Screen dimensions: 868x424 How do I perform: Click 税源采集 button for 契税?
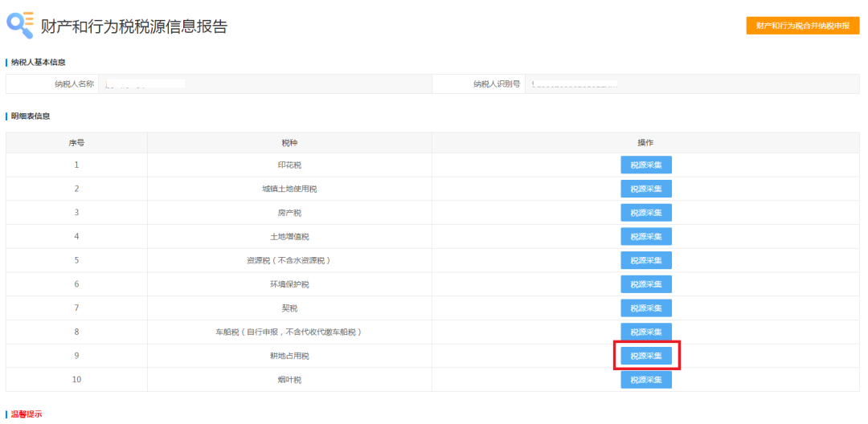(x=645, y=308)
